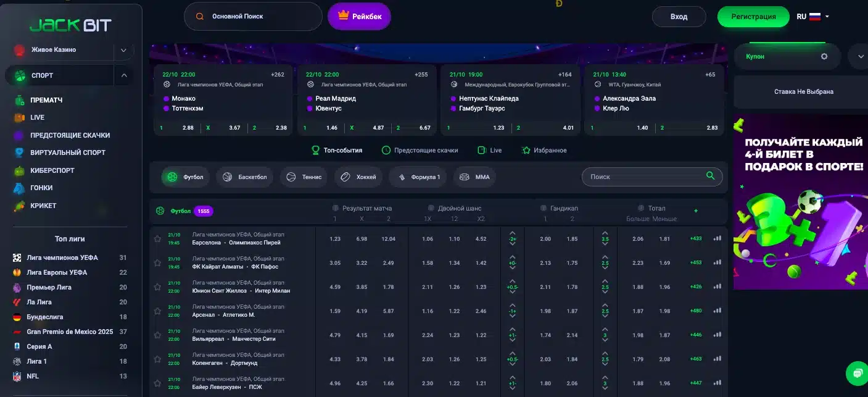Select the Киберспорт sidebar icon
The height and width of the screenshot is (397, 868).
click(20, 170)
